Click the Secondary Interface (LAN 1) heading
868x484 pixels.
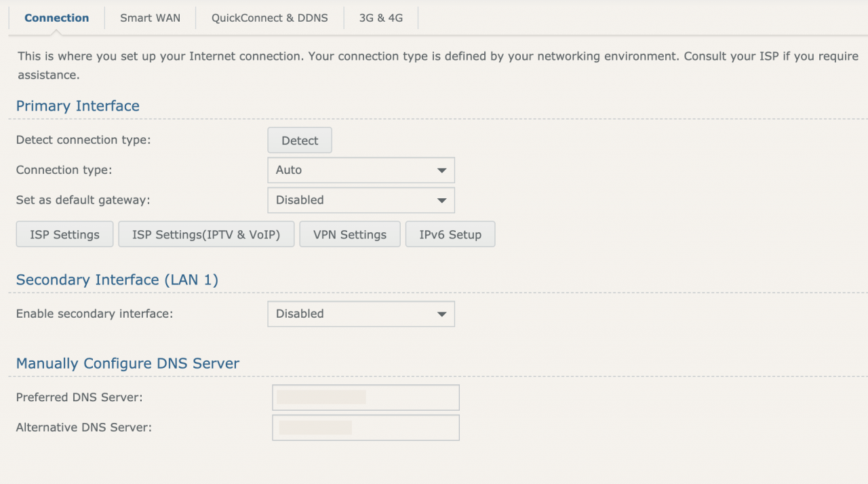117,279
